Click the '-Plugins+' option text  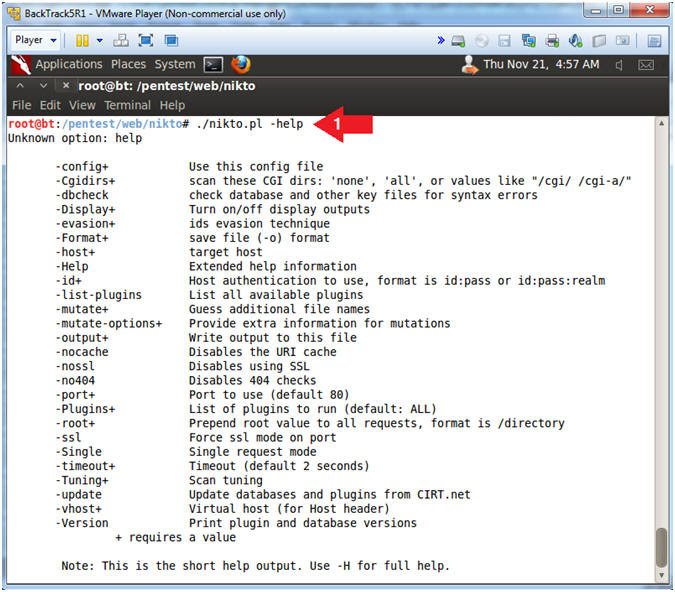point(85,409)
